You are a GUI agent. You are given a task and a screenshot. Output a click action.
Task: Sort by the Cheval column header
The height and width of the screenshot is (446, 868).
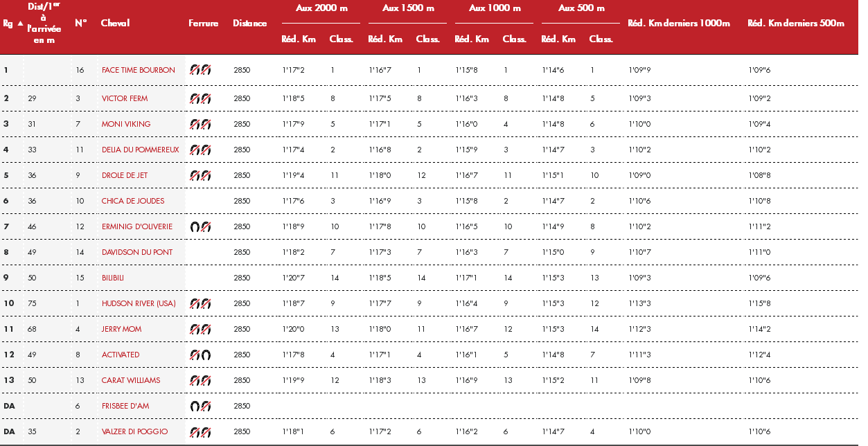115,23
